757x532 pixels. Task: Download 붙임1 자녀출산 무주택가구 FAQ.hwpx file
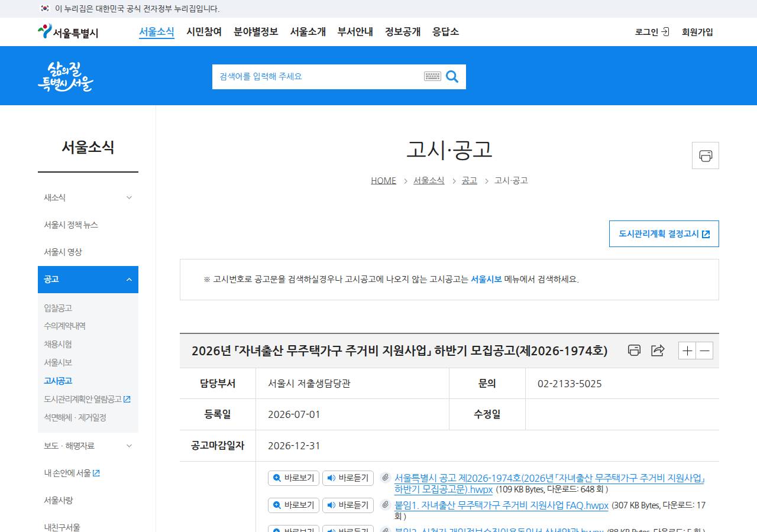502,505
